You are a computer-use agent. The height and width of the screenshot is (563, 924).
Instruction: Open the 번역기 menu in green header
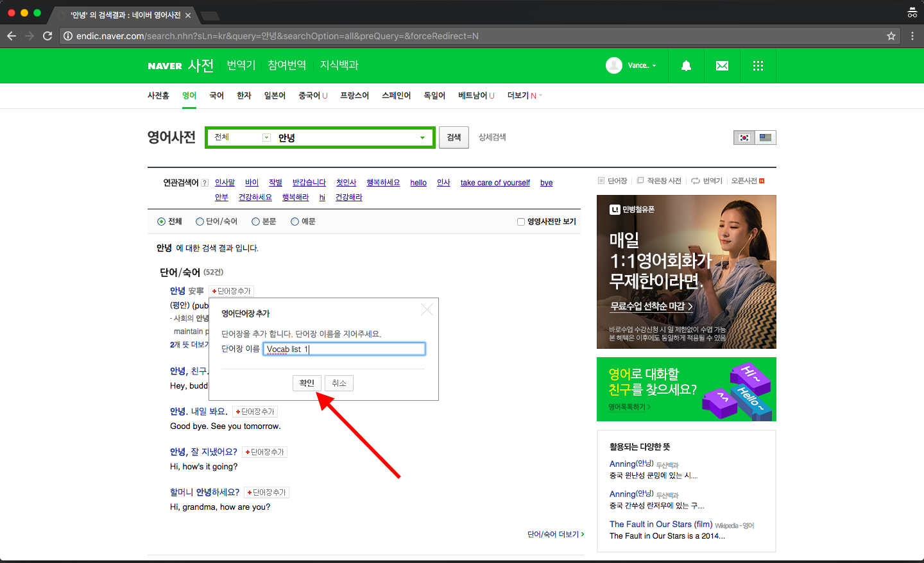(x=241, y=65)
